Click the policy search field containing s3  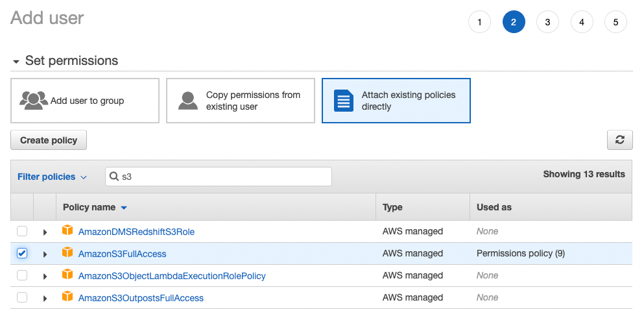tap(219, 177)
